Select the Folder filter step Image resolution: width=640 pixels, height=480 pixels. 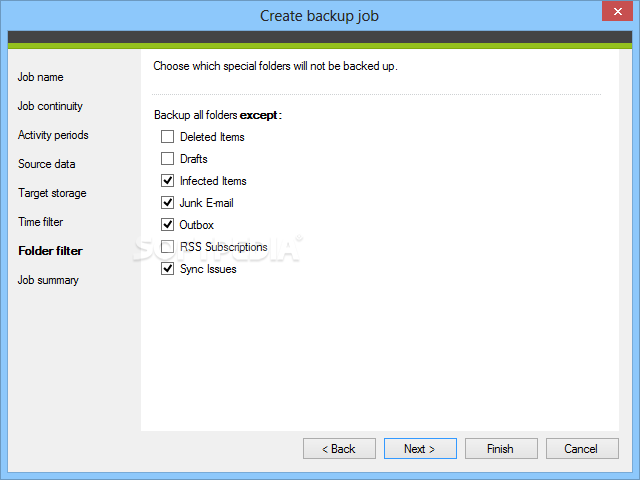coord(50,251)
